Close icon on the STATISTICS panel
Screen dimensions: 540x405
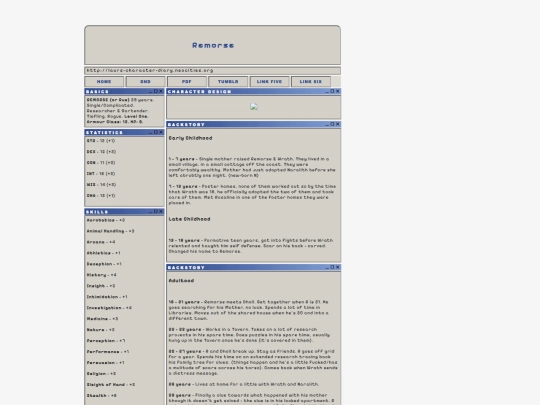click(x=161, y=132)
